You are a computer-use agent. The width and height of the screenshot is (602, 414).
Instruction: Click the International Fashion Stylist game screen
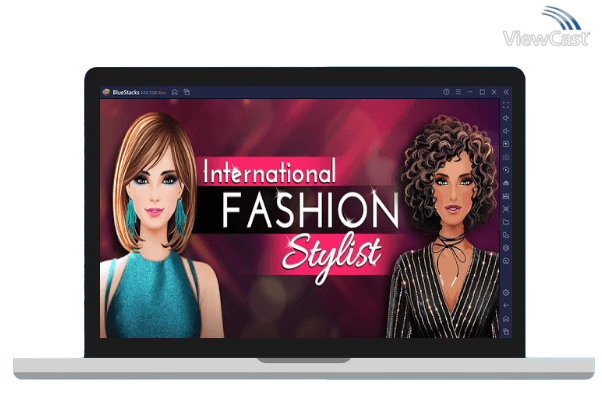tap(299, 218)
